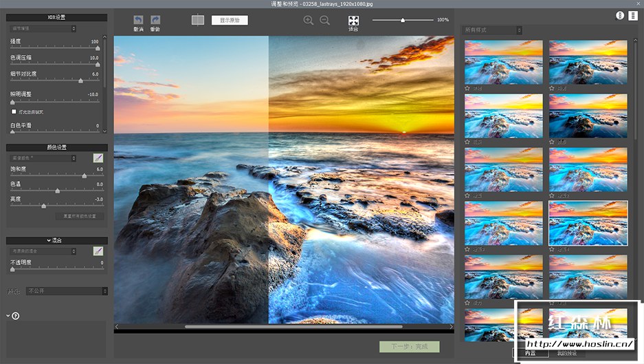Enable the checkbox under lighting adjustment slider
This screenshot has height=364, width=644.
click(x=14, y=111)
